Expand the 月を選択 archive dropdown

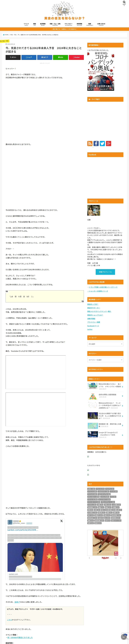tap(105, 344)
